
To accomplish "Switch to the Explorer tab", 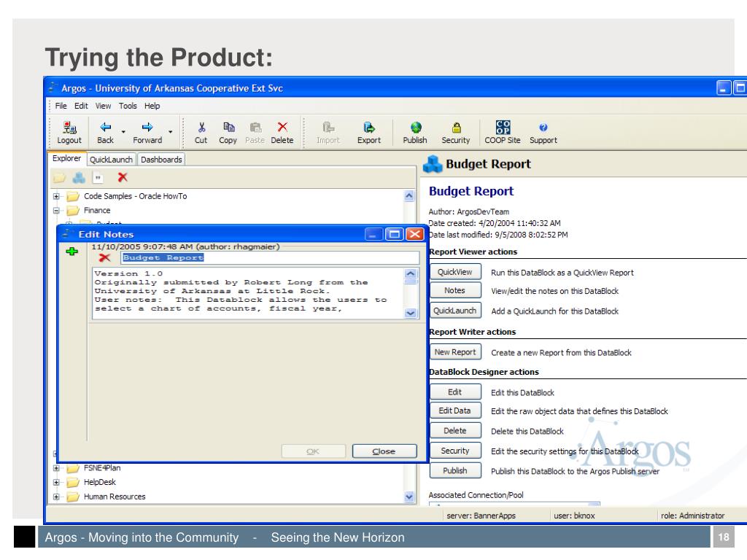I will (66, 158).
